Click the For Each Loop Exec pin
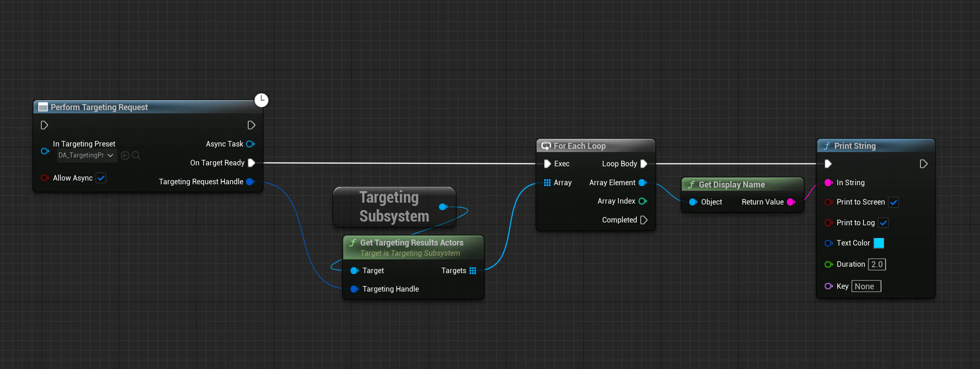This screenshot has width=980, height=369. click(547, 164)
